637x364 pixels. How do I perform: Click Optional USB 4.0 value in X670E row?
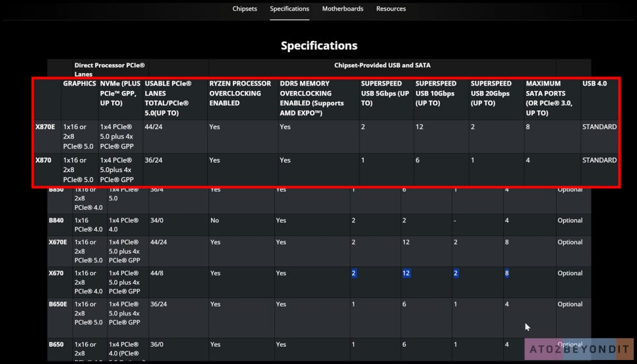pyautogui.click(x=570, y=242)
